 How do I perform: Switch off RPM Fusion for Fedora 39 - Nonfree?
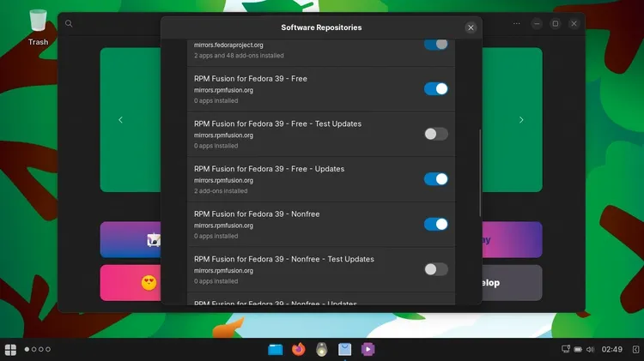click(435, 224)
